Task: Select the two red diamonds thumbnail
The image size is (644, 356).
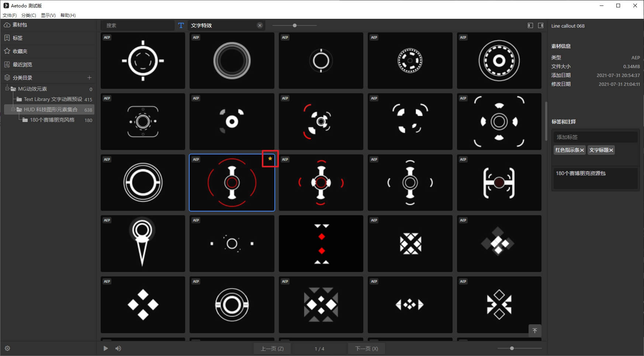Action: [321, 244]
